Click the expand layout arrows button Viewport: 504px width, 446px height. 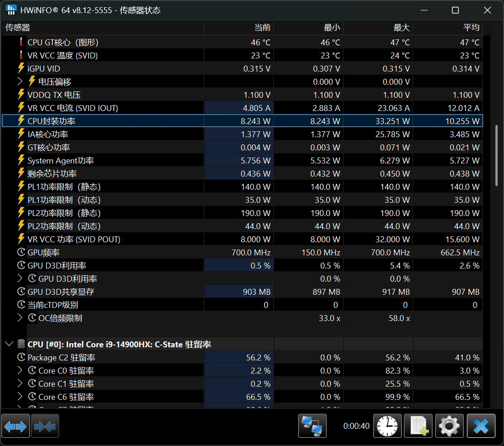[x=15, y=427]
